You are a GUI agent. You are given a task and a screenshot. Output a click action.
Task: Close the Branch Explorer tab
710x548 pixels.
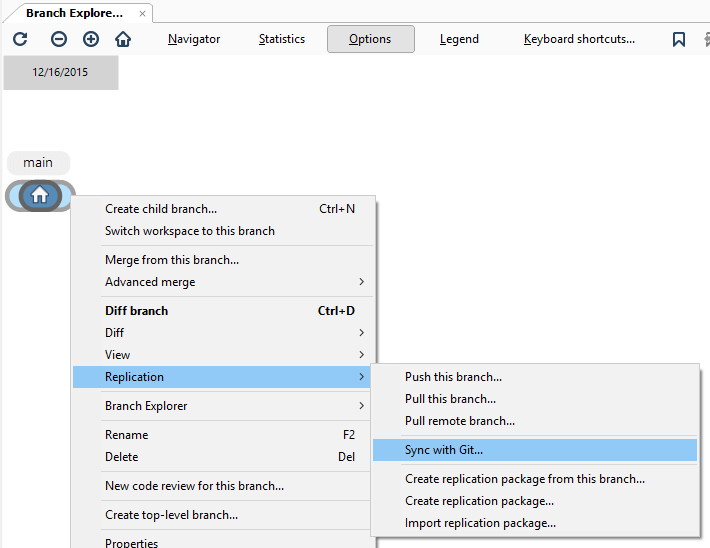click(143, 14)
